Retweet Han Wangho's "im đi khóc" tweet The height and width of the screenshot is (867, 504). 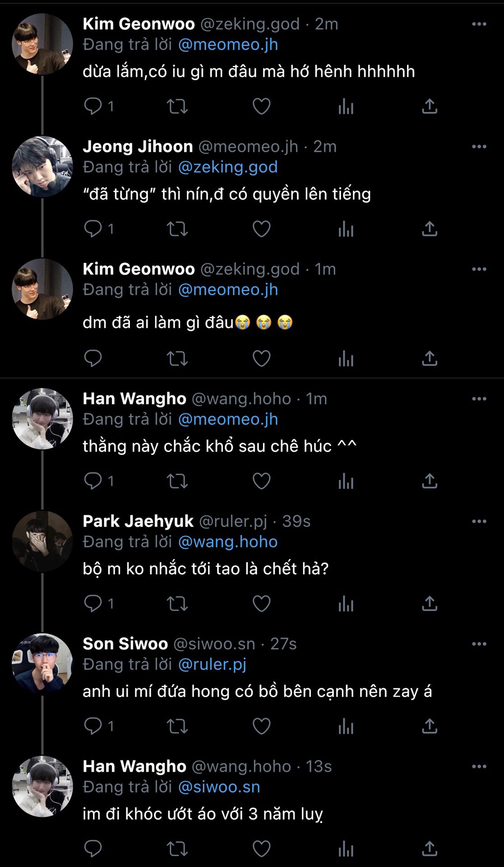(177, 849)
